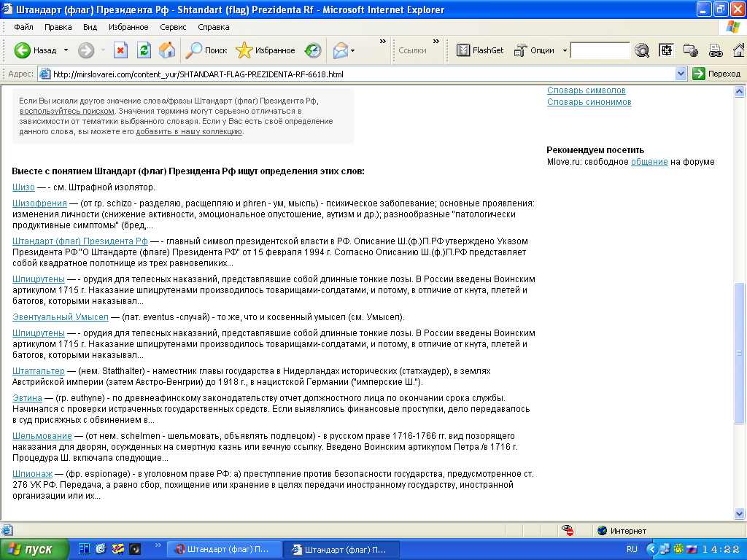This screenshot has width=747, height=560.
Task: Follow the общение forum link
Action: tap(649, 162)
